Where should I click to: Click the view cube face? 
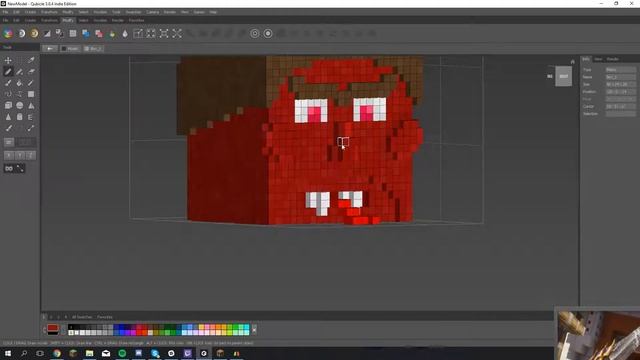[563, 76]
